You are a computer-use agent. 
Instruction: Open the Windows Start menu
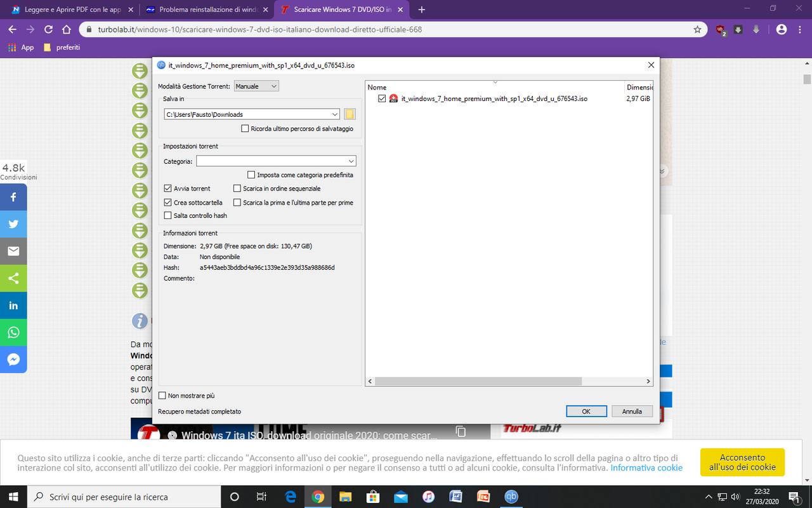pyautogui.click(x=13, y=497)
